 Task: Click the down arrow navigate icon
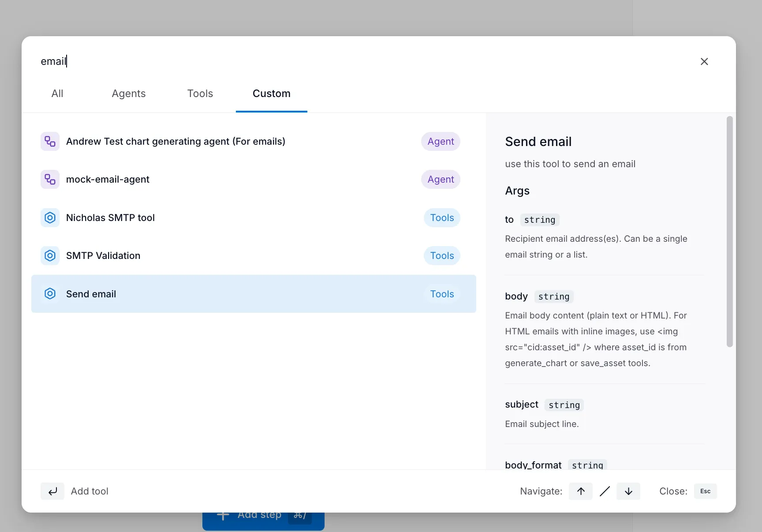628,491
